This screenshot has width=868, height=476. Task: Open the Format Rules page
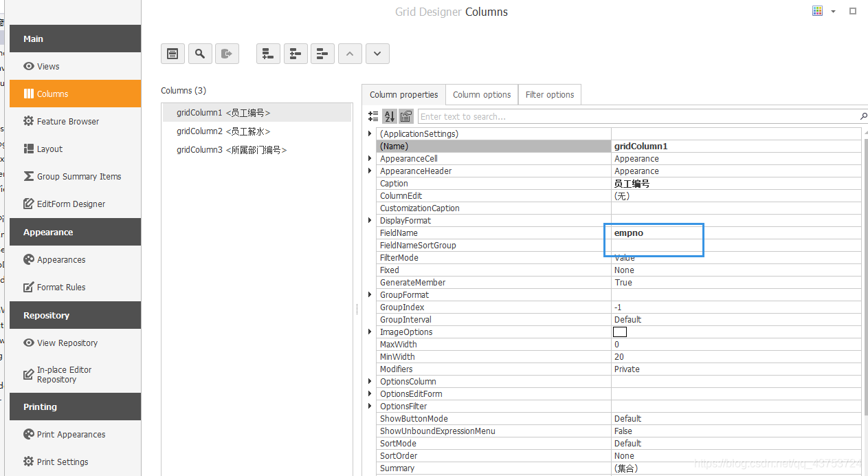coord(75,287)
